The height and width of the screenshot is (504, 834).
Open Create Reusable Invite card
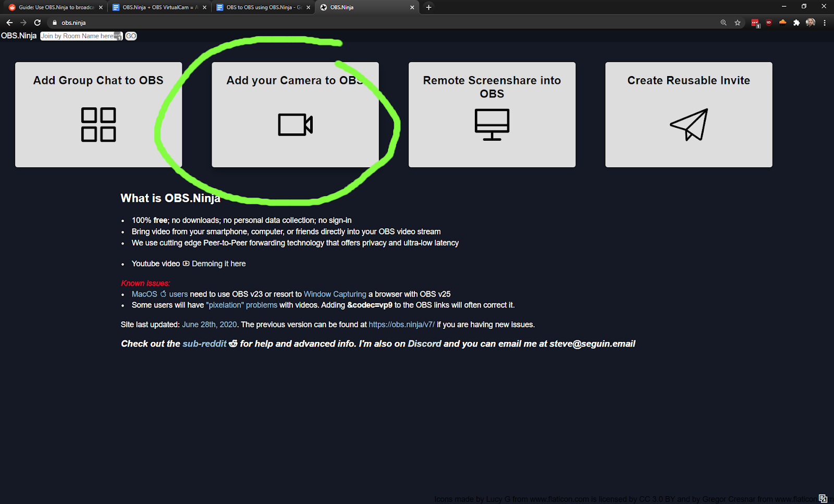[x=689, y=115]
